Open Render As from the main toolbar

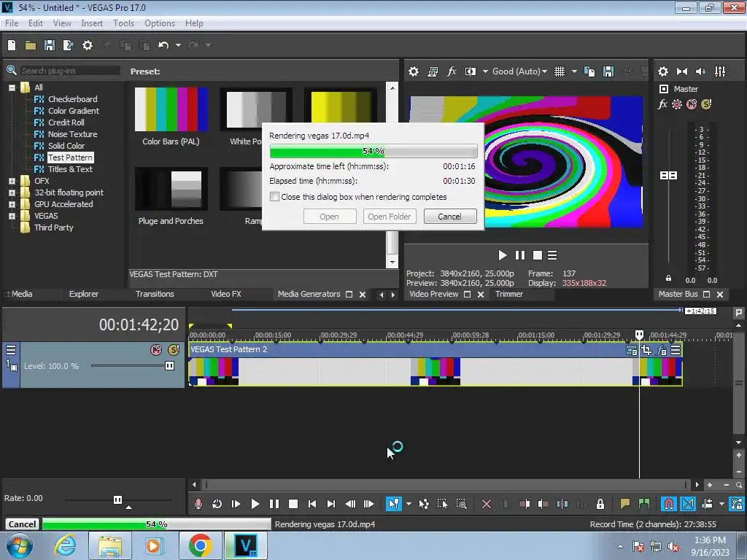(x=68, y=45)
